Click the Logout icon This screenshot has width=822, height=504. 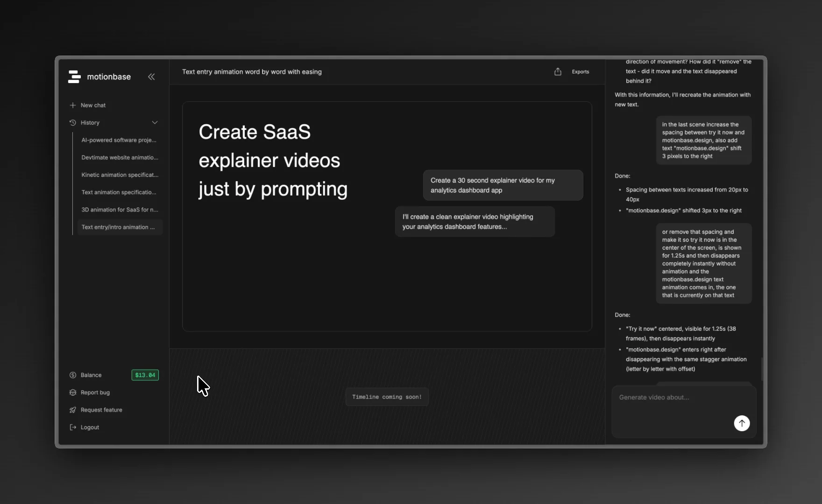click(73, 427)
